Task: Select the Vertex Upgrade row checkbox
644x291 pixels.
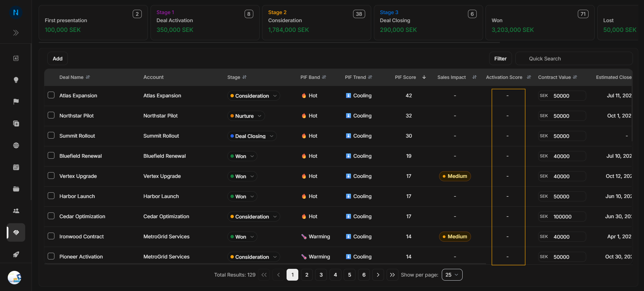Action: 51,176
